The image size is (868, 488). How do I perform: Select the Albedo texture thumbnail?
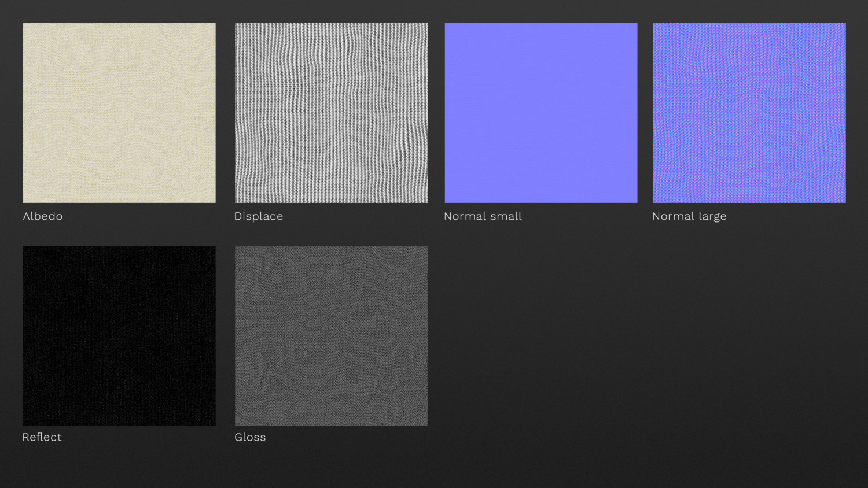point(119,113)
